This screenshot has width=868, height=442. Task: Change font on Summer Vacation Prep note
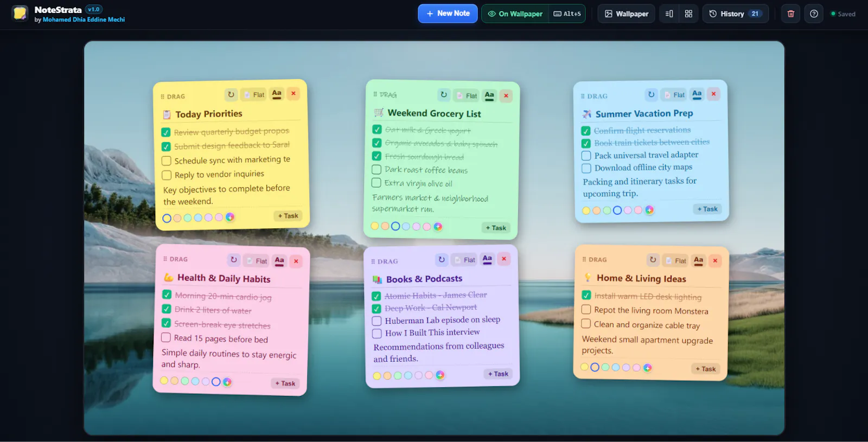pos(697,94)
